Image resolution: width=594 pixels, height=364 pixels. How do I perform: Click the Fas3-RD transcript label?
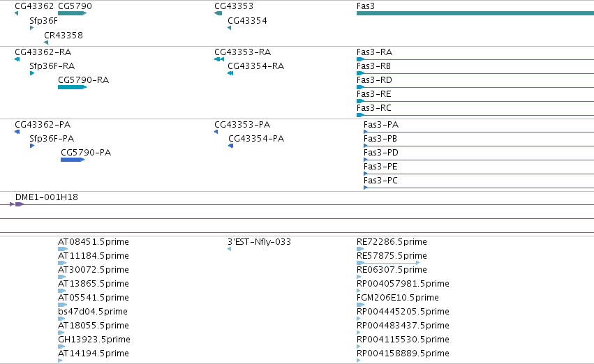point(374,79)
